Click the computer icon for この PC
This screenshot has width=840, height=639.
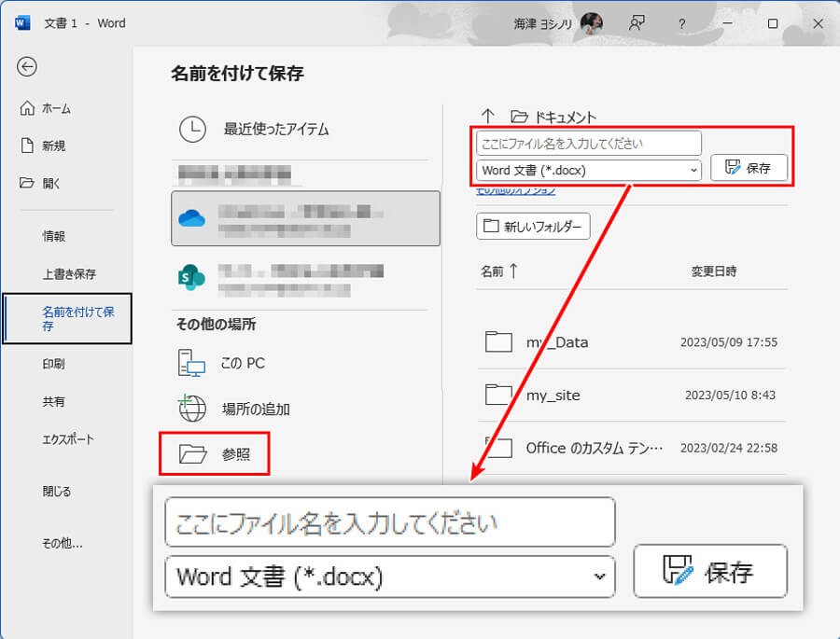point(191,363)
